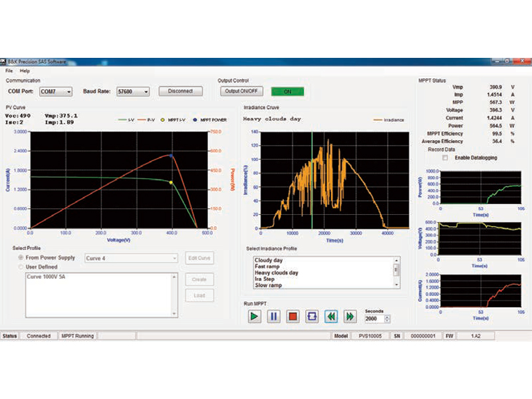Click the blue MPPT Power point on PV curve
This screenshot has width=532, height=399.
[171, 156]
